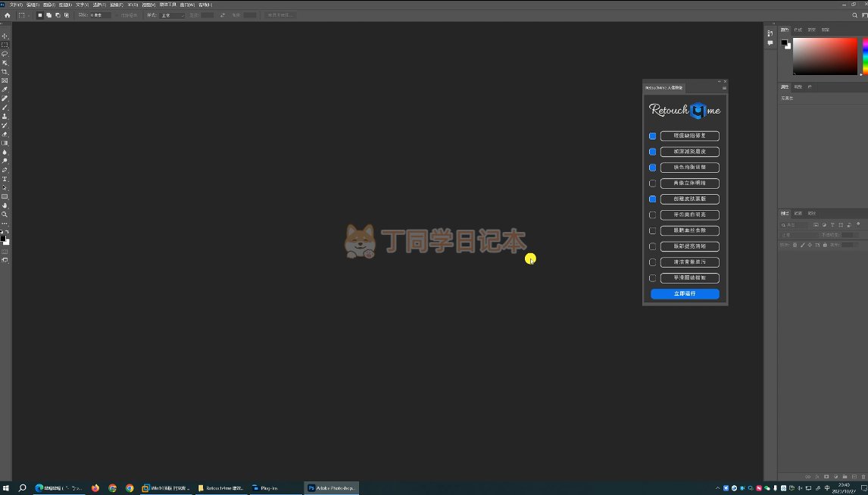Select the Horizontal Type tool
This screenshot has width=868, height=495.
pyautogui.click(x=5, y=179)
